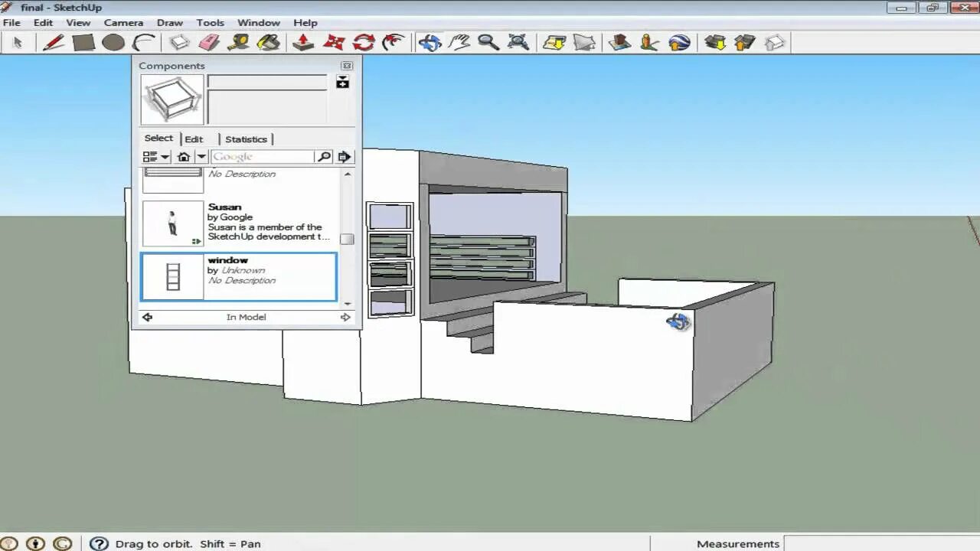Image resolution: width=980 pixels, height=551 pixels.
Task: Preview model in Google Earth
Action: pyautogui.click(x=679, y=42)
